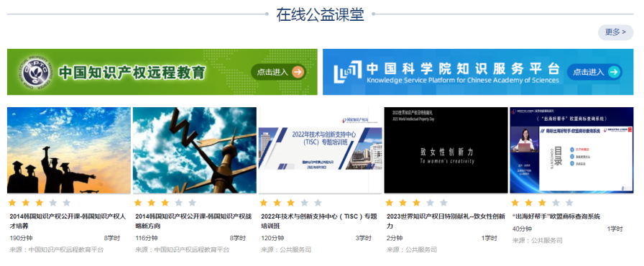644x266 pixels.
Task: Open the "出海好帮手"欧盟商标查询系统 title
Action: [x=556, y=216]
